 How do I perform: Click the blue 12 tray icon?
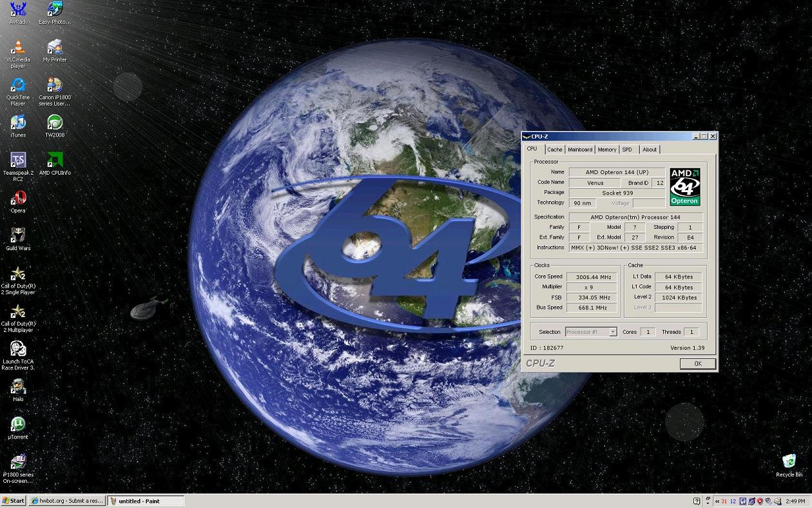[733, 501]
